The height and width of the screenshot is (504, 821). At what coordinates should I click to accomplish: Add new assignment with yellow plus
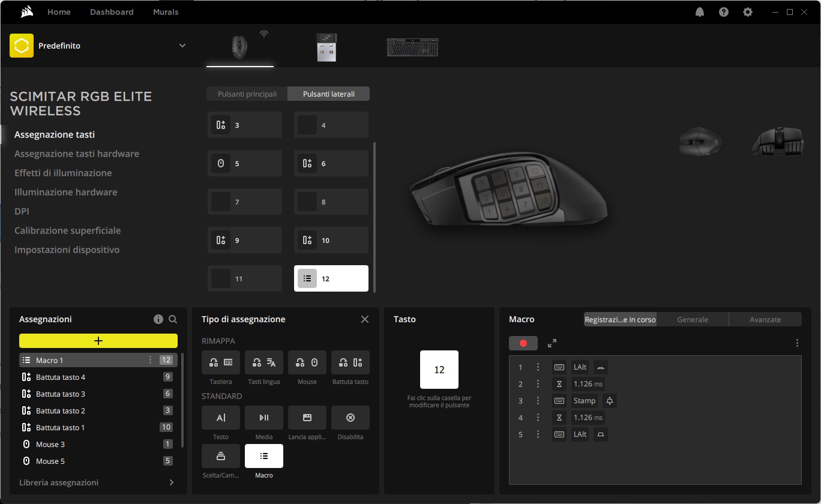click(x=98, y=341)
